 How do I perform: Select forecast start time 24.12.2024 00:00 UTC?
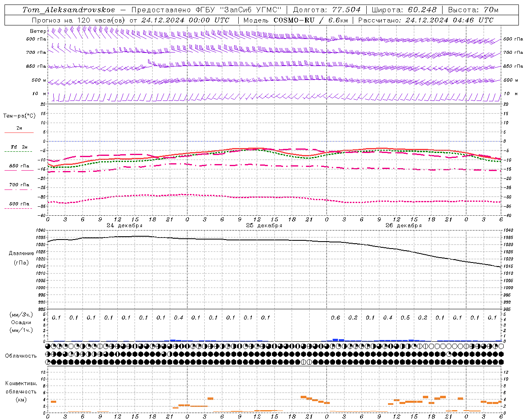point(185,20)
